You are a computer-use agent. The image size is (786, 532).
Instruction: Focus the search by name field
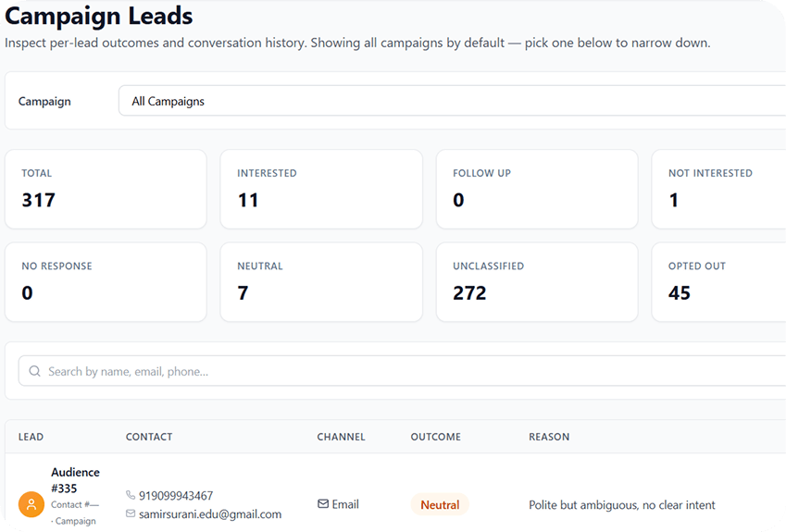click(402, 371)
